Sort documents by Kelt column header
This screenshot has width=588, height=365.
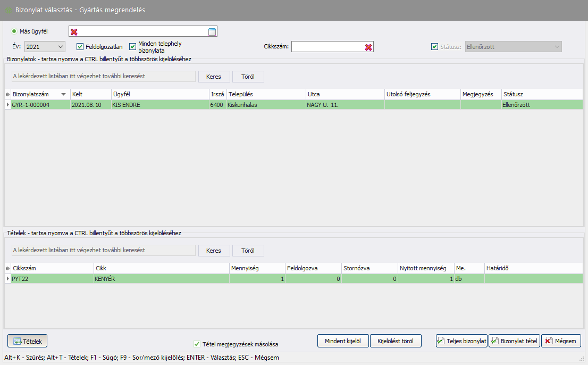point(90,94)
